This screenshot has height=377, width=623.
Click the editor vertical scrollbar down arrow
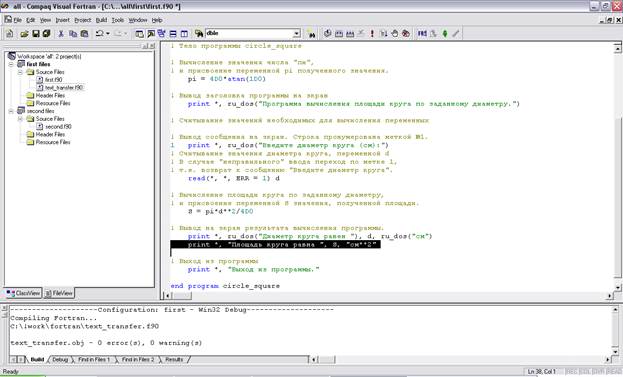pos(618,287)
